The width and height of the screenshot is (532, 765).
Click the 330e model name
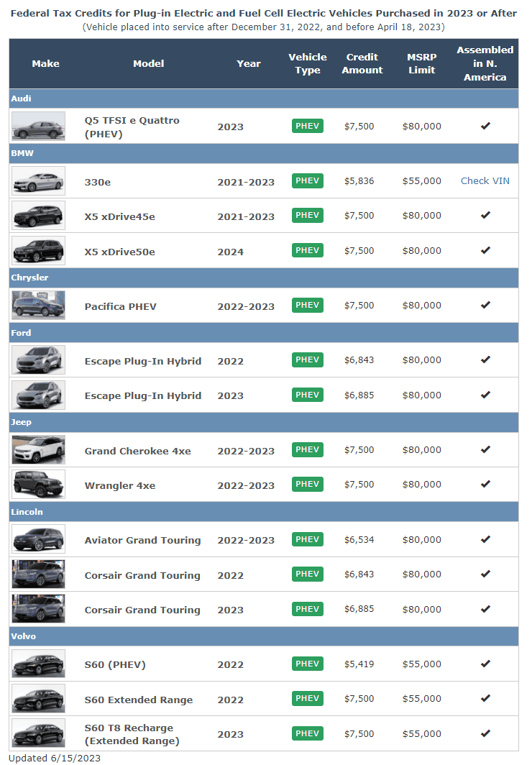point(98,182)
